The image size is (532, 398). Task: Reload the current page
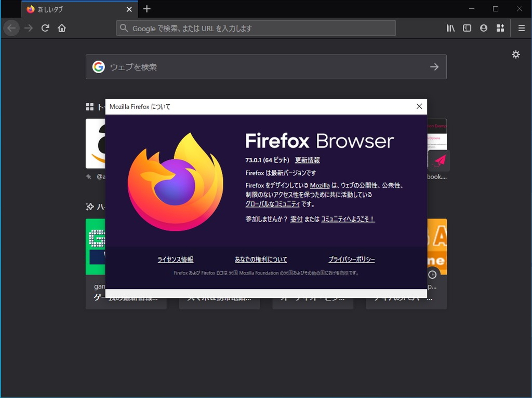pos(45,28)
